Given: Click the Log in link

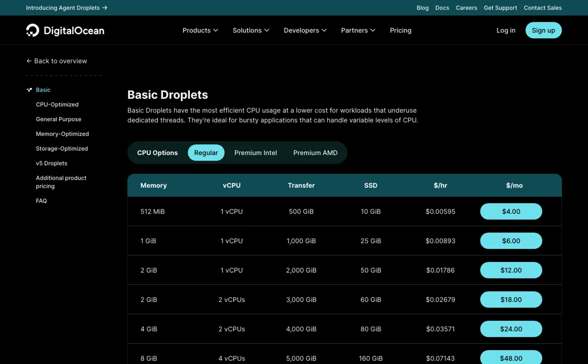Looking at the screenshot, I should [506, 30].
